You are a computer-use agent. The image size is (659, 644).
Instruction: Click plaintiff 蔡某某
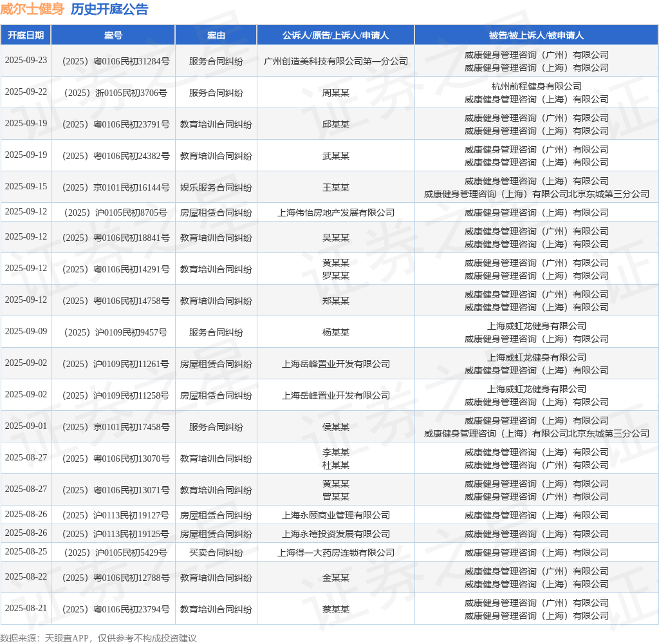tap(336, 609)
